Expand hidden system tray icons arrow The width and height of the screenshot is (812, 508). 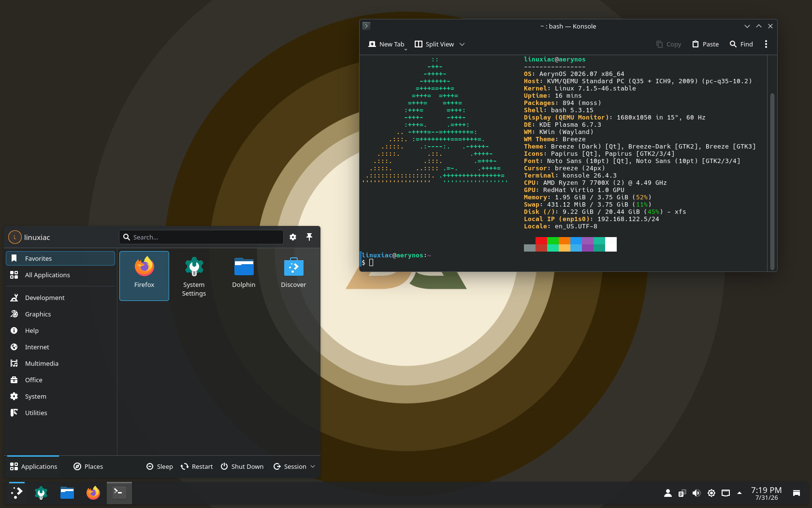pyautogui.click(x=739, y=493)
